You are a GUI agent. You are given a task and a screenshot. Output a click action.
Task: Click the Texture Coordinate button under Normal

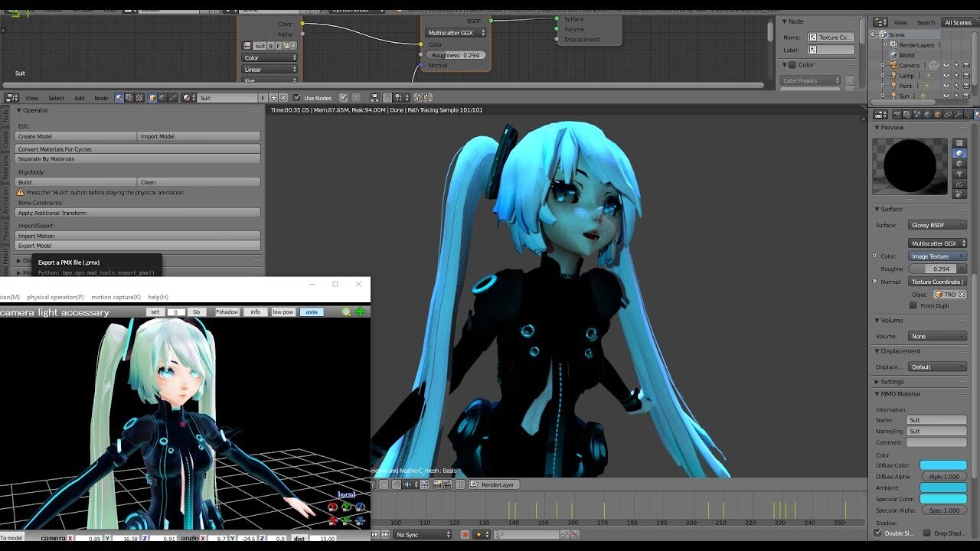point(936,281)
